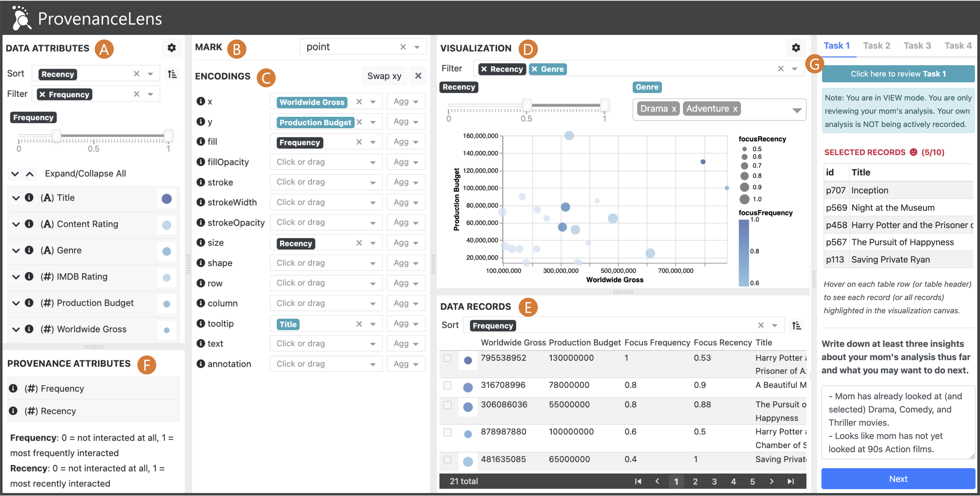
Task: Click info icon beside Title attribute
Action: (29, 198)
